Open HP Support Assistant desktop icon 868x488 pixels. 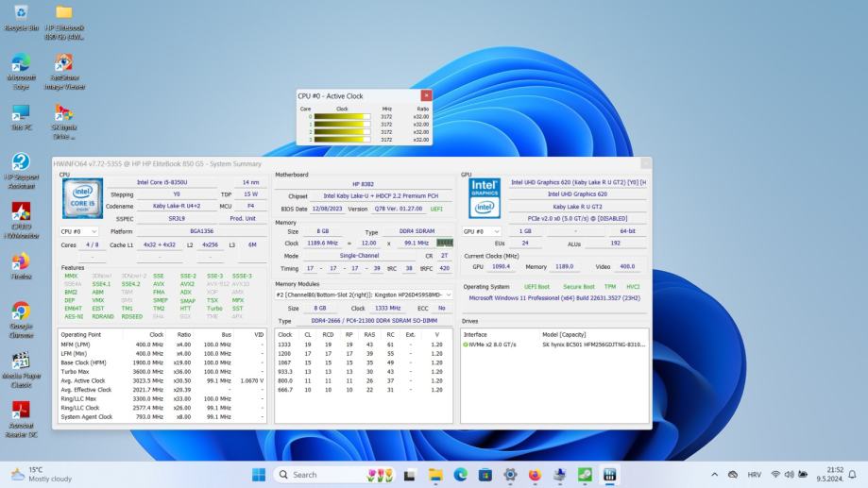(x=20, y=162)
